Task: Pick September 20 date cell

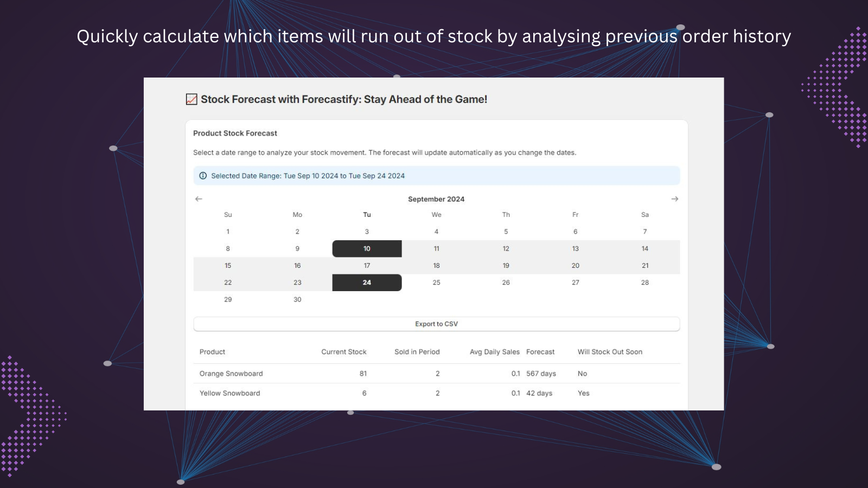Action: pos(575,266)
